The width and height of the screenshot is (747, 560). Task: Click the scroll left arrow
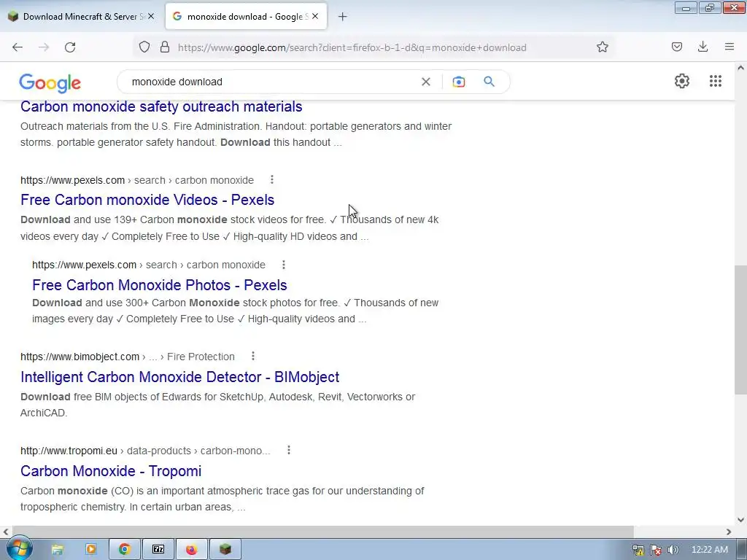point(6,532)
